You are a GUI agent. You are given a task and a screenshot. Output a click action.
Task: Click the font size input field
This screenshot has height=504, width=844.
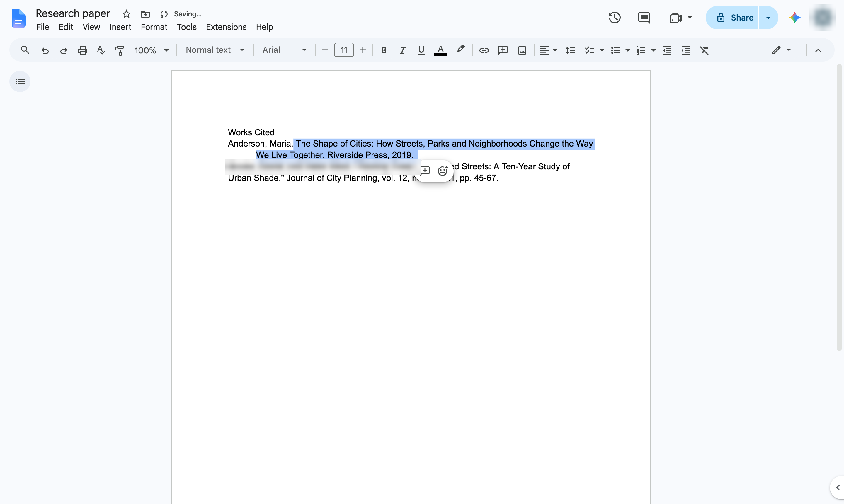344,50
